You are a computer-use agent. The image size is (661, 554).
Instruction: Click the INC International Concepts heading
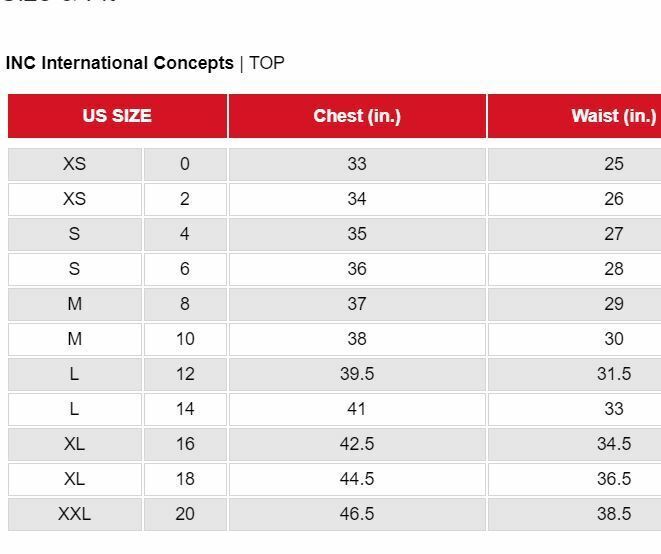[120, 63]
